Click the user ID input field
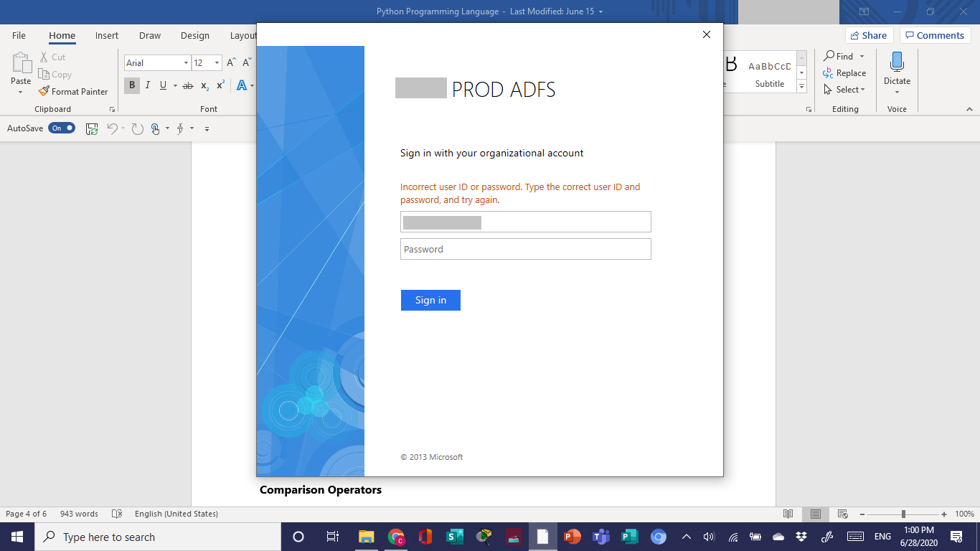 tap(526, 222)
